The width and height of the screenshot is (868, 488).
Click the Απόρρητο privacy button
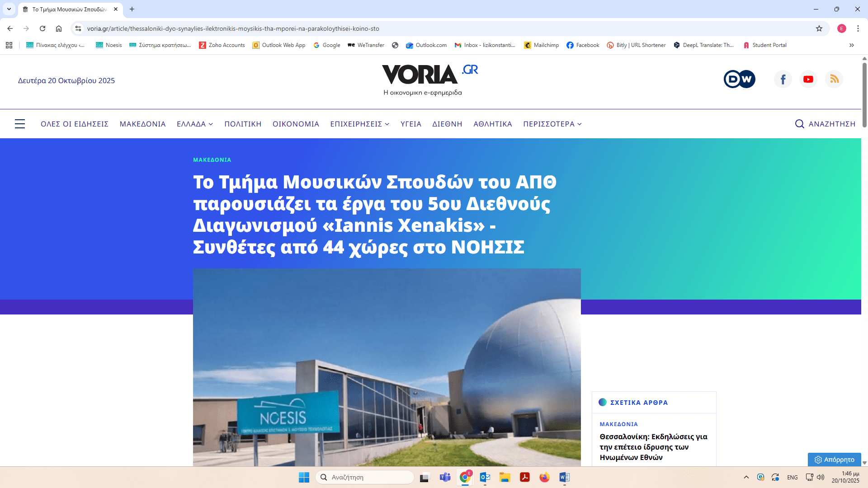[x=835, y=460]
